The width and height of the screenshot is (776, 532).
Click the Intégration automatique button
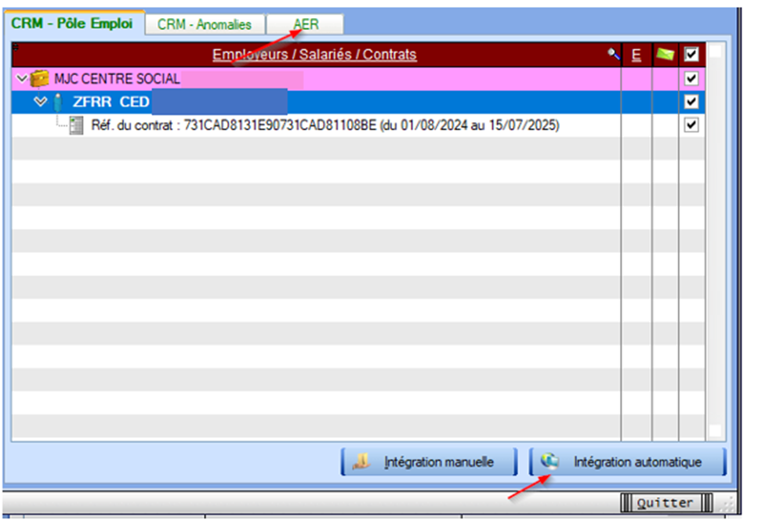(x=628, y=461)
